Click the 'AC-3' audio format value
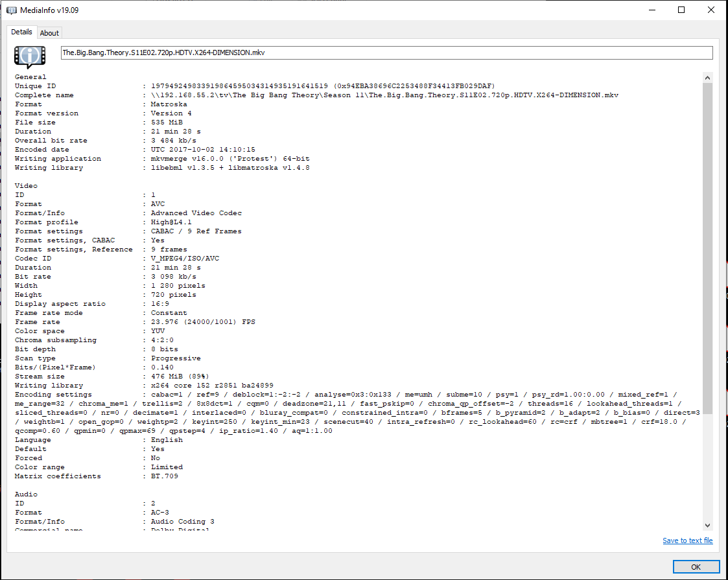 [160, 513]
